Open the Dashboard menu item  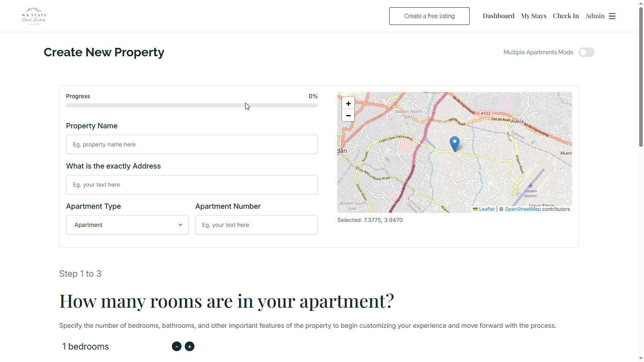pos(498,16)
